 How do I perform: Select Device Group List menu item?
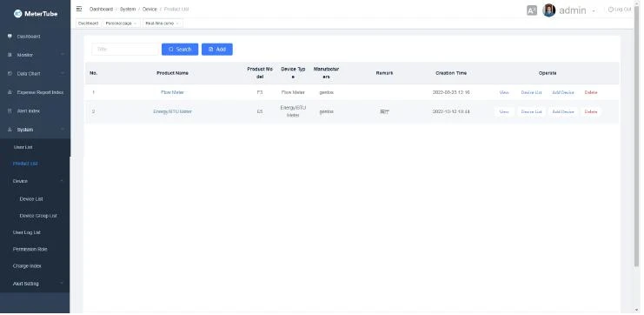click(38, 216)
